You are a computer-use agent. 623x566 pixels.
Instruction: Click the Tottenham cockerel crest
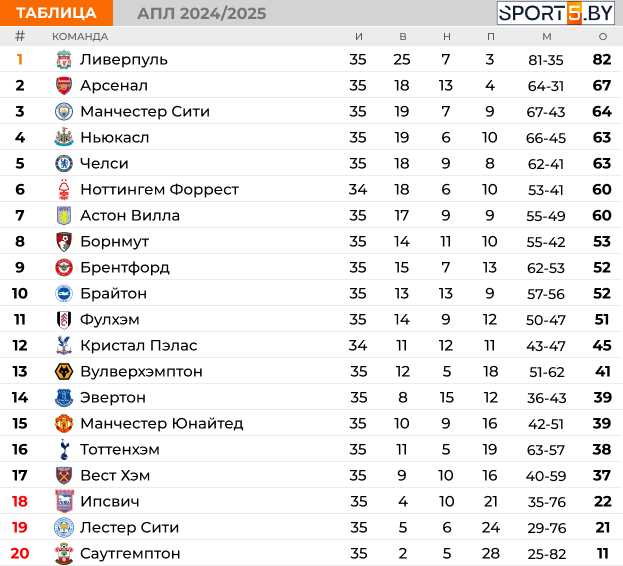pyautogui.click(x=64, y=449)
